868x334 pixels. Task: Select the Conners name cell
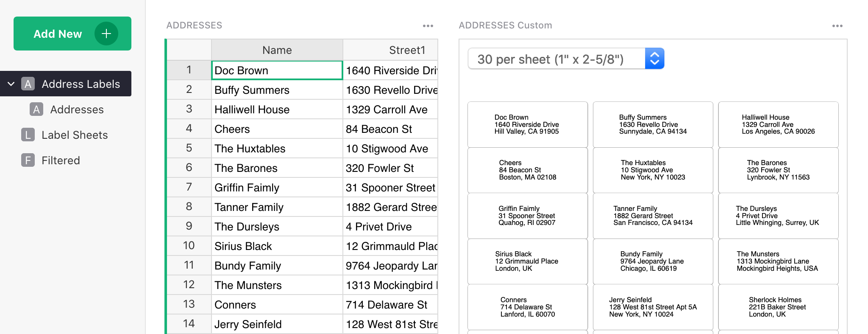[x=277, y=304]
